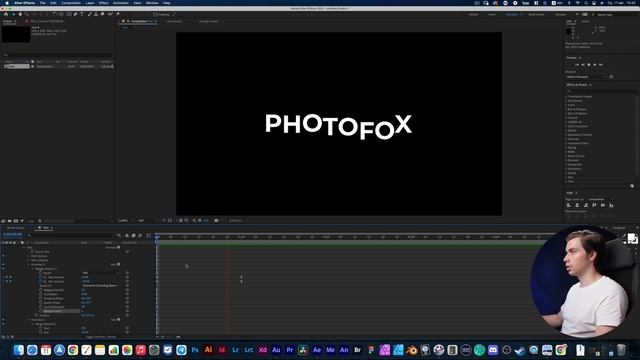Toggle stopwatch for Position property

pyautogui.click(x=37, y=315)
